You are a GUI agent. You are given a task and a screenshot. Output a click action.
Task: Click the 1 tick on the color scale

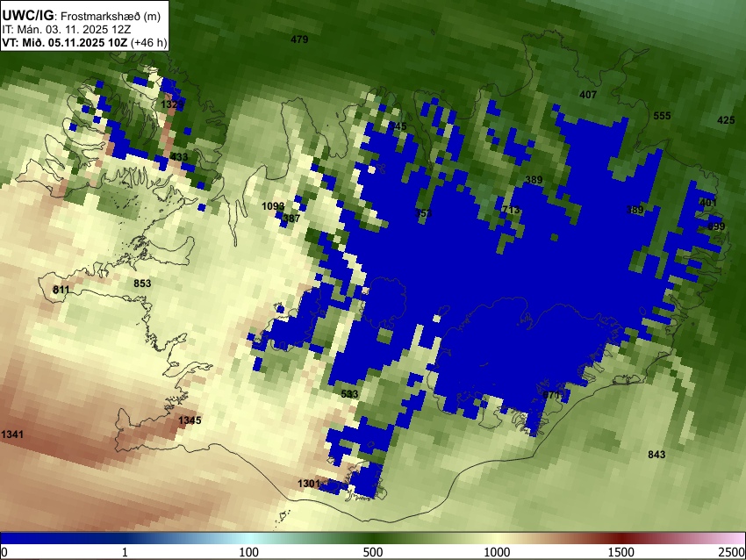point(125,552)
